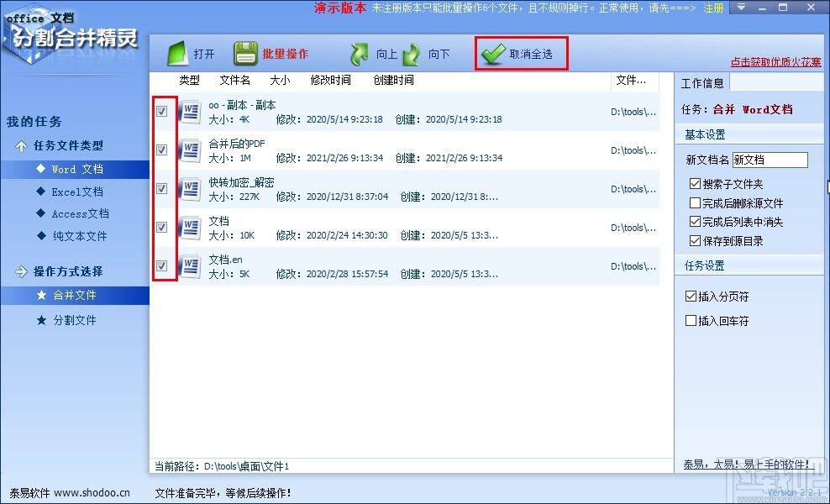Click 当前路径 D:\tools\桌面\文件1 text
This screenshot has height=504, width=830.
pos(222,466)
